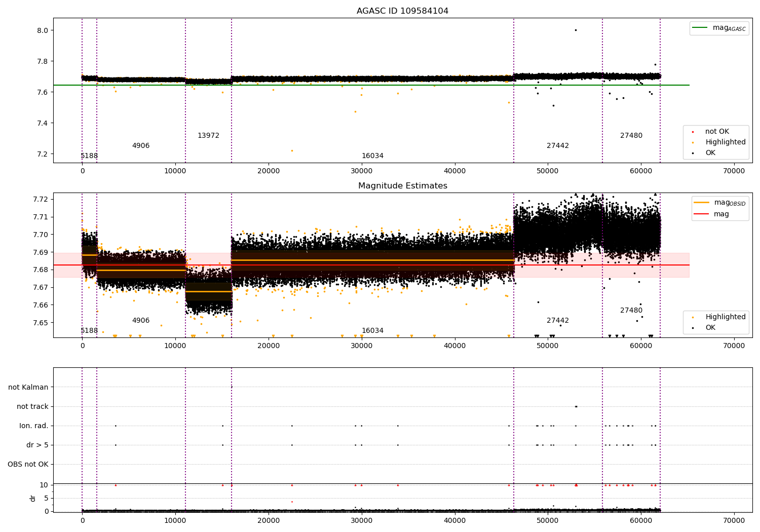Image resolution: width=760 pixels, height=532 pixels.
Task: Click the 7.70 y-axis tick label
Action: (x=40, y=235)
